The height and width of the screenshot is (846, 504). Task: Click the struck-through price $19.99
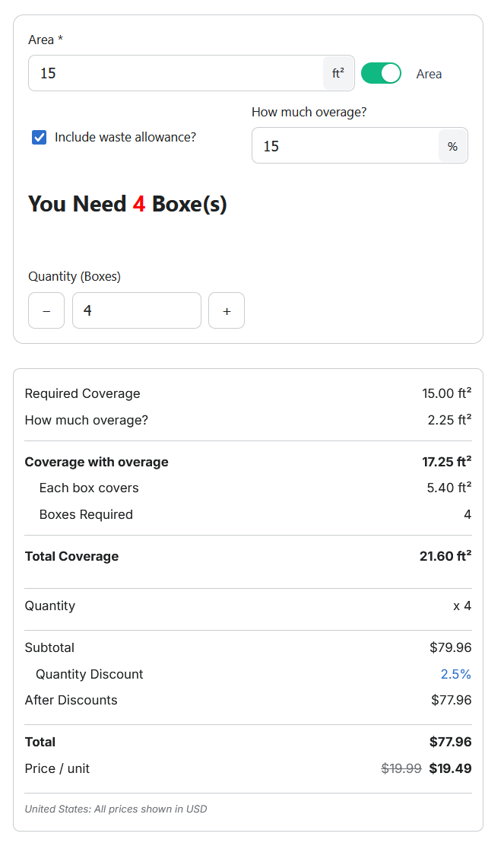401,768
